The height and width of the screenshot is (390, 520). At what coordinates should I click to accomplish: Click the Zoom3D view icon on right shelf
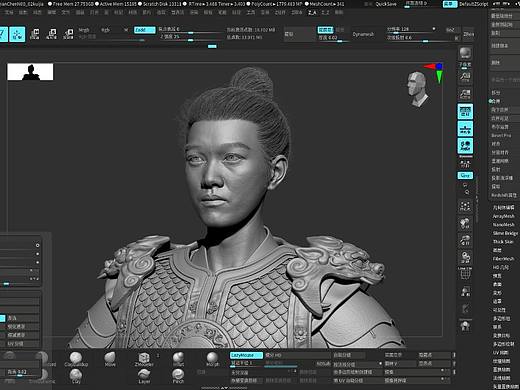coord(465,240)
